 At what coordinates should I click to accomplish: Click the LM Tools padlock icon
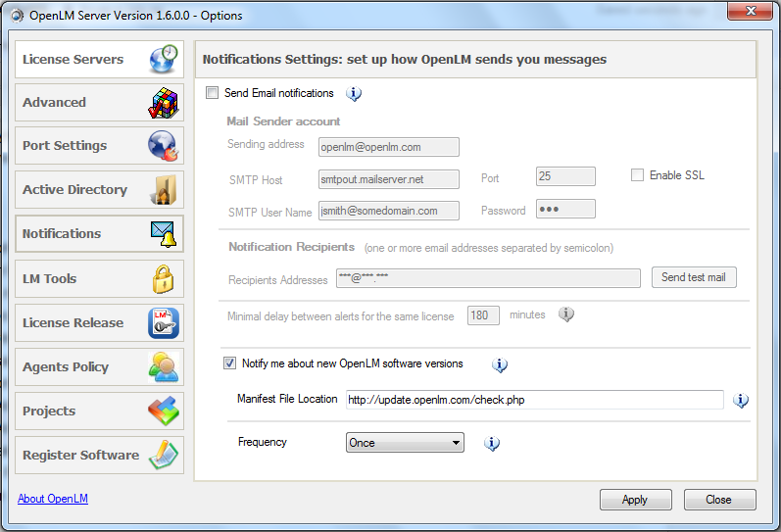[164, 279]
